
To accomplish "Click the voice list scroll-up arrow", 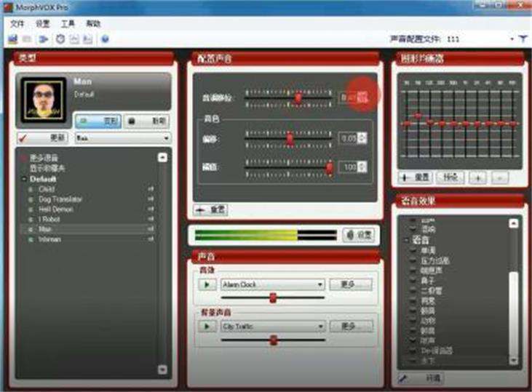I will [x=162, y=157].
